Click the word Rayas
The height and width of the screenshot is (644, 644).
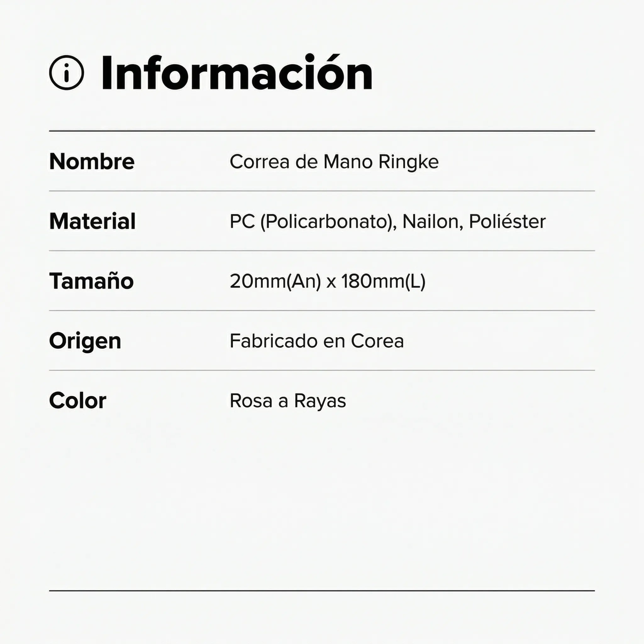tap(320, 401)
